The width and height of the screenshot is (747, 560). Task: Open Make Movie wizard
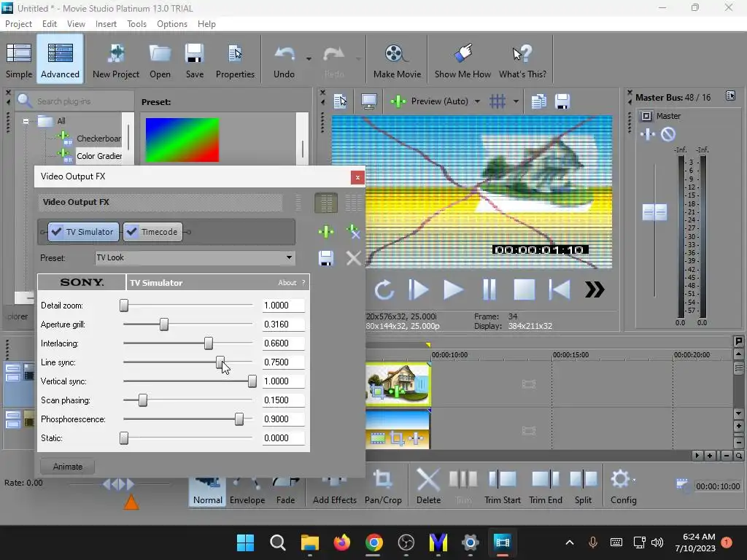click(x=397, y=61)
